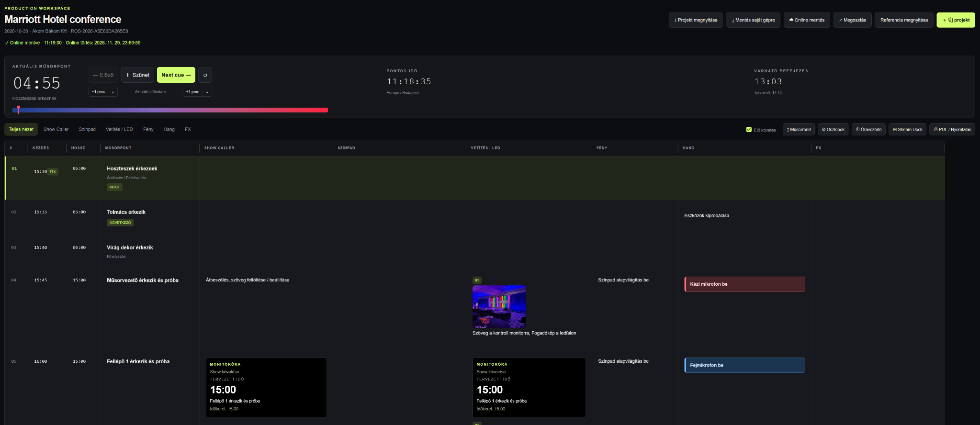This screenshot has height=425, width=980.
Task: Toggle the Élő követés checkbox
Action: [x=749, y=130]
